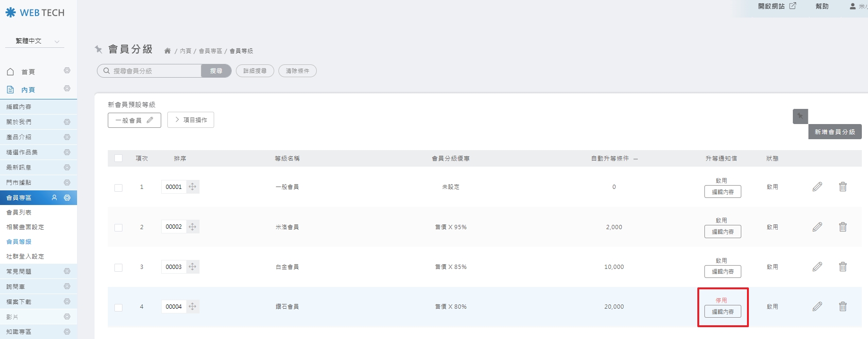868x339 pixels.
Task: Expand the 項目操作 actions menu
Action: tap(191, 120)
